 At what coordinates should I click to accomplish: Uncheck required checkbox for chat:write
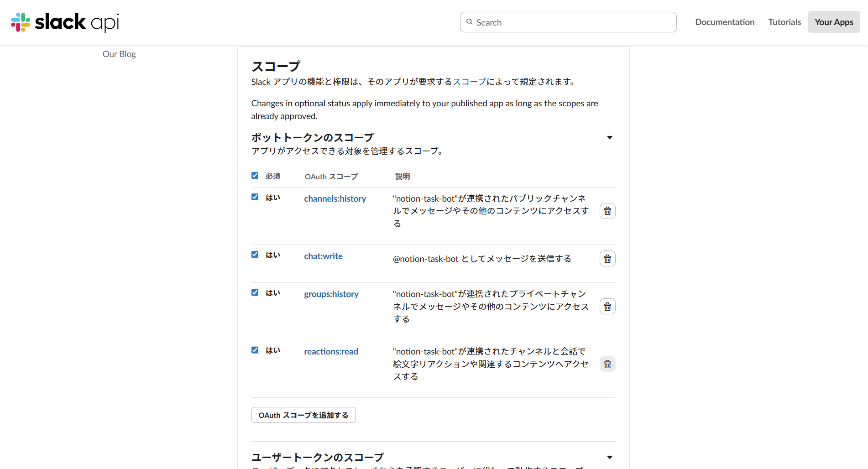255,255
